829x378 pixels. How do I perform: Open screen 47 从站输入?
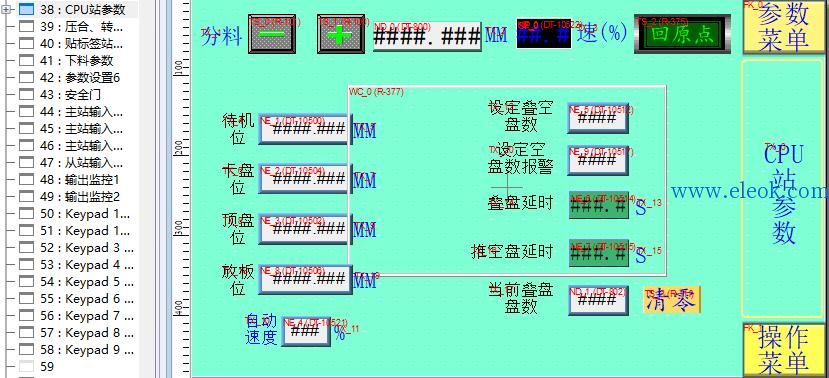tap(81, 162)
